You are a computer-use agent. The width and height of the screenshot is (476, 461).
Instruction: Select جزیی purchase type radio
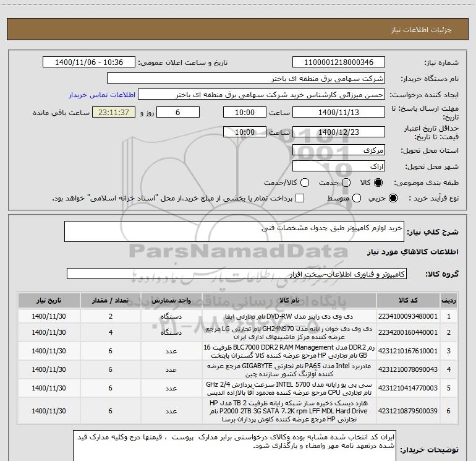point(393,199)
